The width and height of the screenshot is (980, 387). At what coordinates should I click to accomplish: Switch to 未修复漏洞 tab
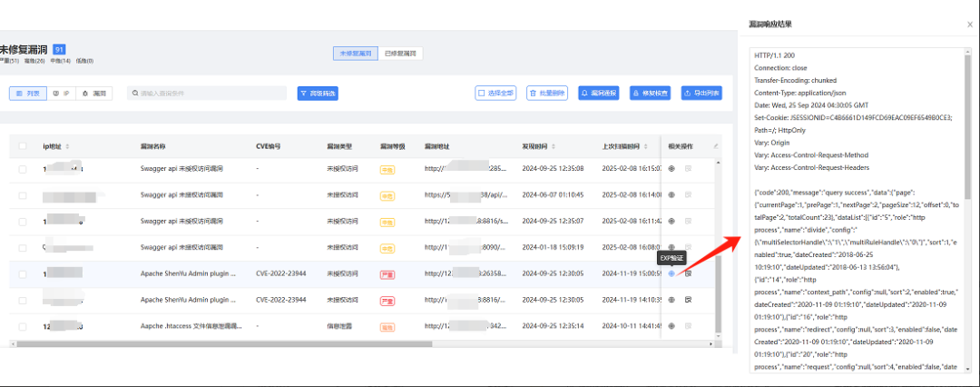coord(356,54)
